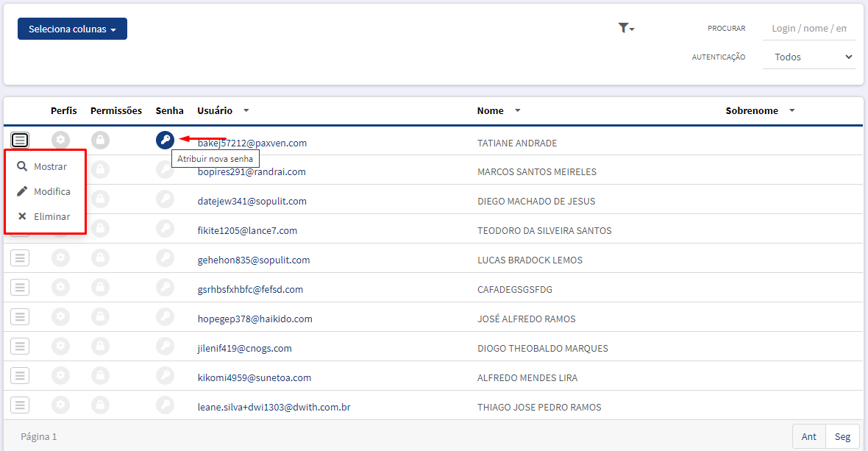Screen dimensions: 868x451
Task: Focus the Login / nome search field
Action: pyautogui.click(x=808, y=28)
